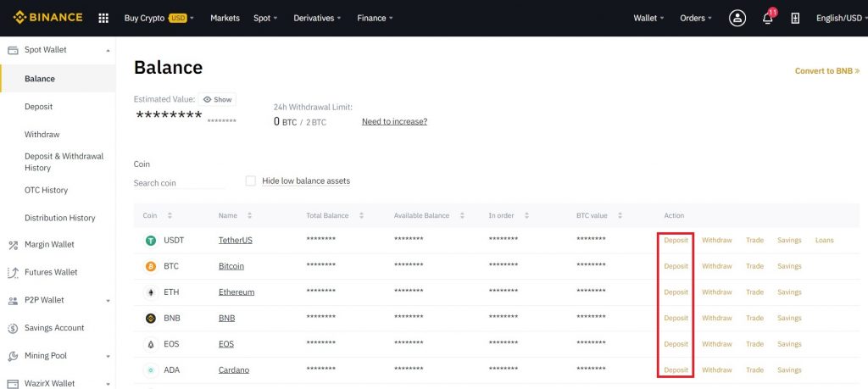
Task: Click Convert to BNB link
Action: pos(827,71)
